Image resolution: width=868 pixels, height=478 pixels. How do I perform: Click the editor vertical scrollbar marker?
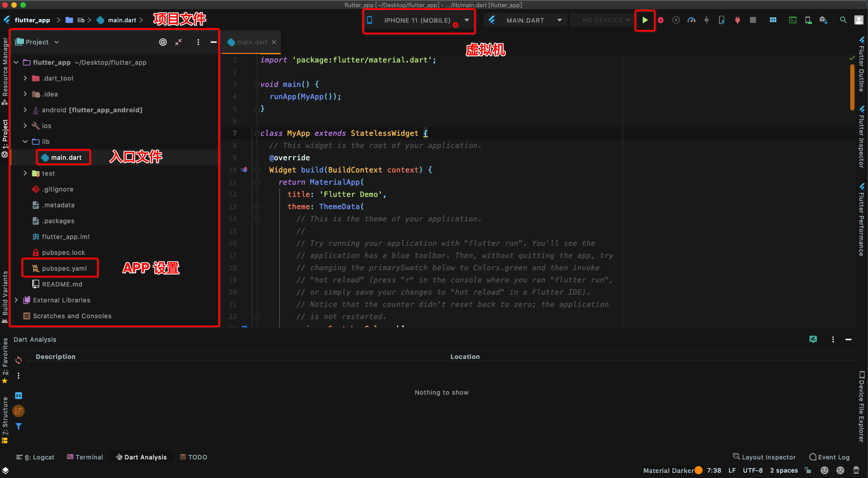pyautogui.click(x=852, y=87)
